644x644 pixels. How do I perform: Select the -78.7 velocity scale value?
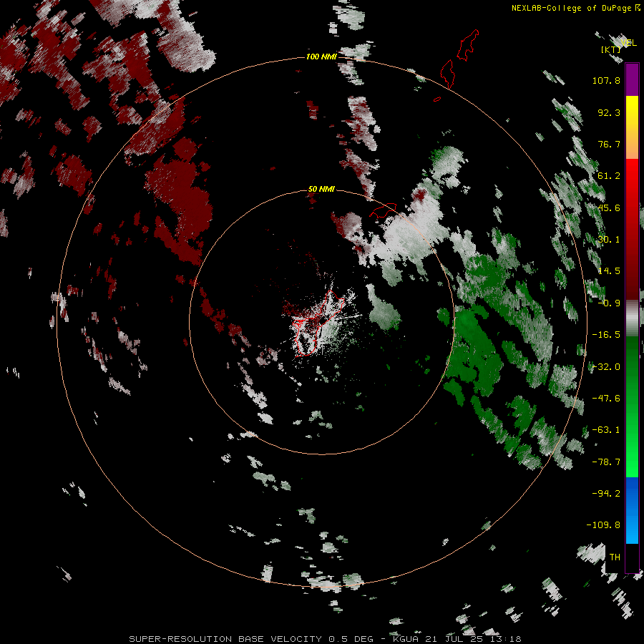click(x=606, y=462)
